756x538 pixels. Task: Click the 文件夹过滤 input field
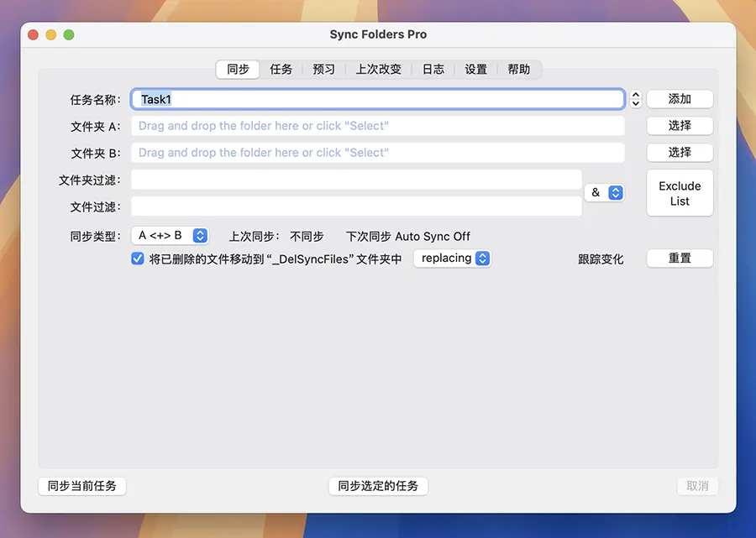(x=356, y=180)
